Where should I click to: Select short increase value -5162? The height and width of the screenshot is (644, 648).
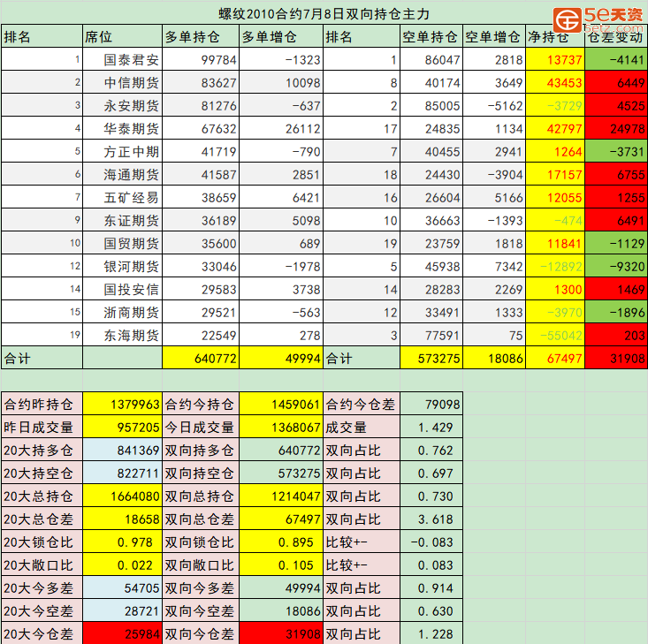click(x=494, y=106)
